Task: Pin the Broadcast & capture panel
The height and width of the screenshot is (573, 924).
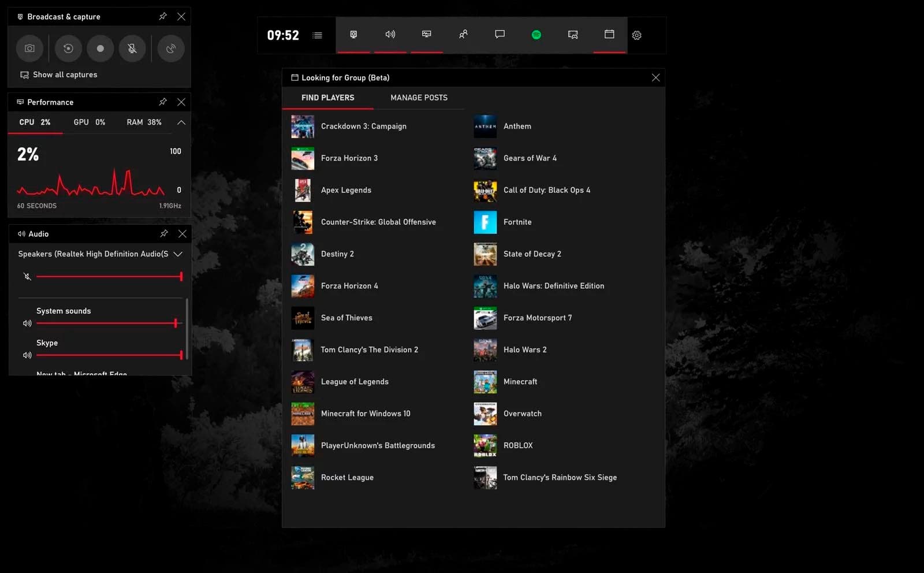Action: click(x=163, y=16)
